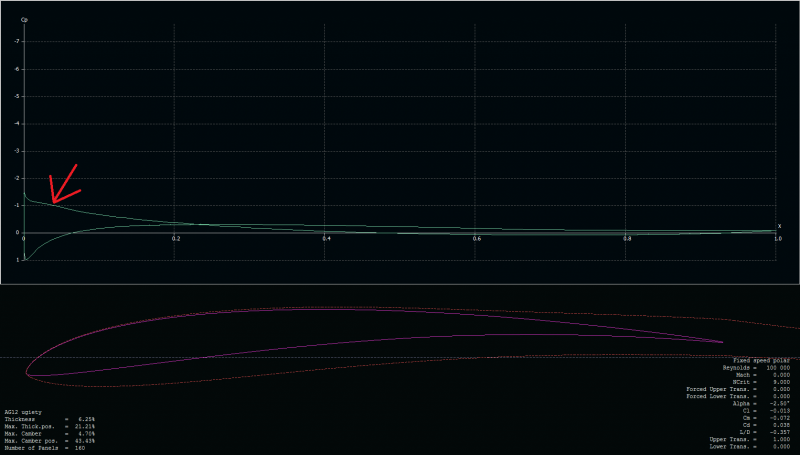The image size is (800, 455).
Task: Click the red arrow annotation tip
Action: click(x=54, y=202)
